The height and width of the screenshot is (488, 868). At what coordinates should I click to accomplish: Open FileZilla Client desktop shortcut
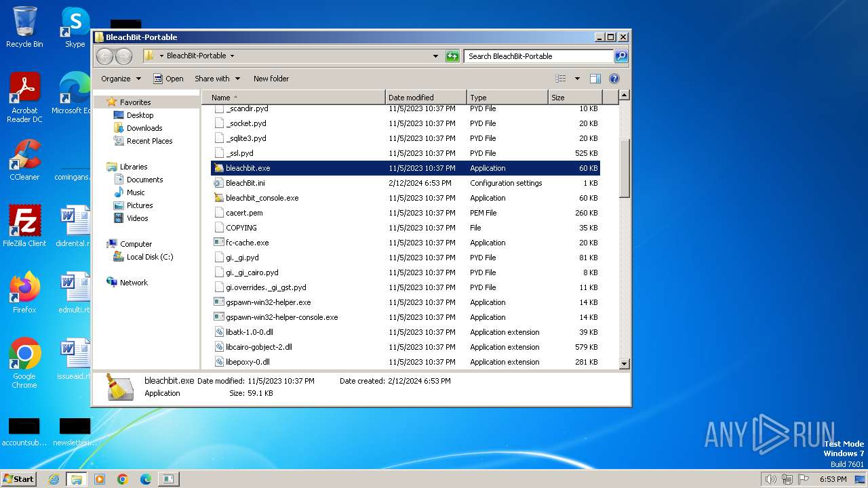pyautogui.click(x=24, y=226)
